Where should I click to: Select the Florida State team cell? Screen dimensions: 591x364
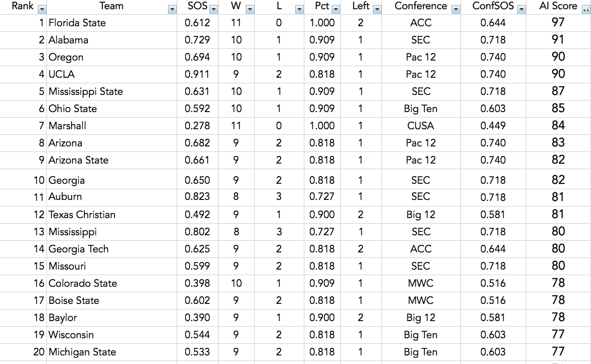click(112, 23)
